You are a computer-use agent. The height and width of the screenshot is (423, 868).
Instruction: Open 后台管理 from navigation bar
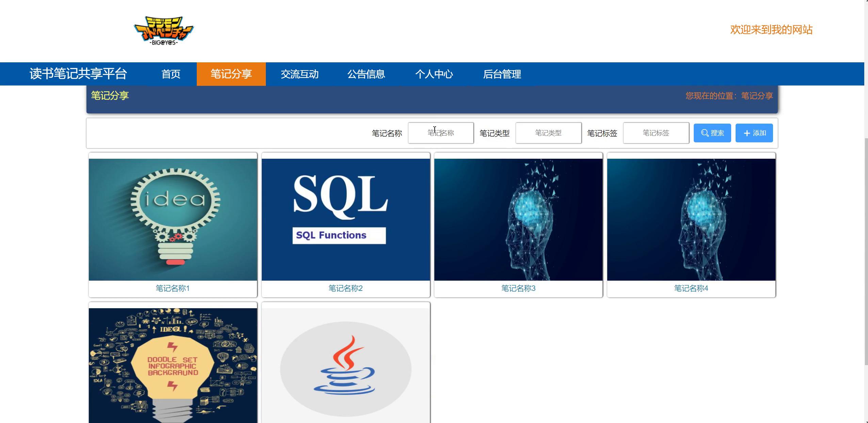pos(502,74)
